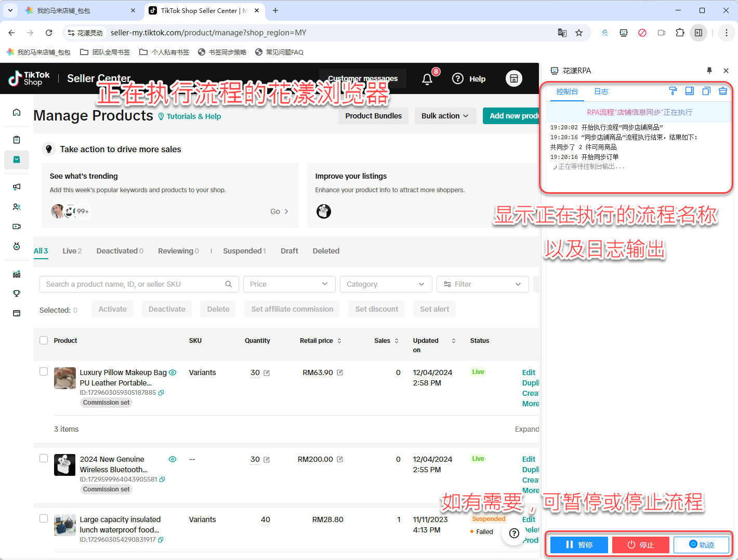The width and height of the screenshot is (738, 560).
Task: Open the Marketing megaphone sidebar icon
Action: pos(17,186)
